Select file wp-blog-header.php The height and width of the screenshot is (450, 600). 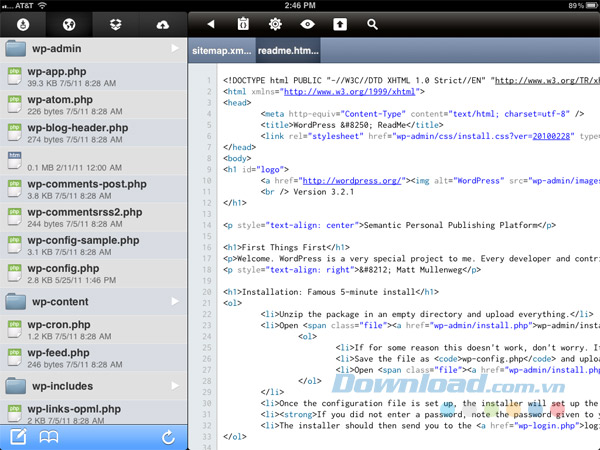(93, 133)
